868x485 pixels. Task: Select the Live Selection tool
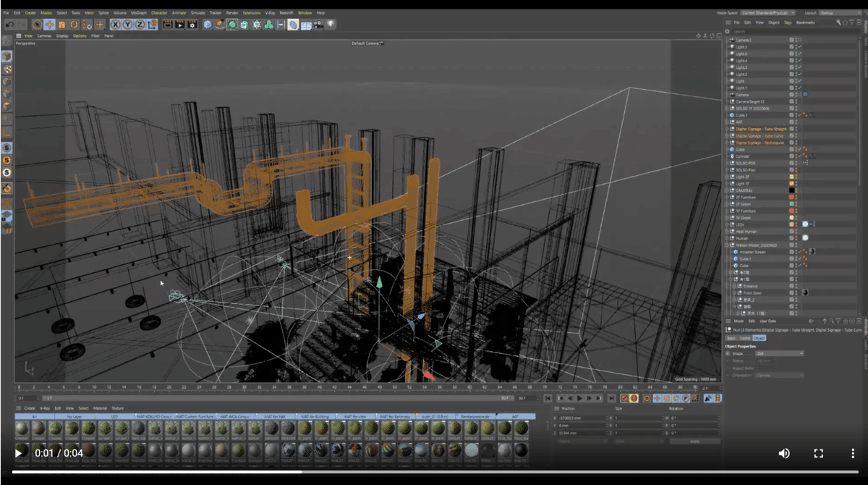[37, 25]
